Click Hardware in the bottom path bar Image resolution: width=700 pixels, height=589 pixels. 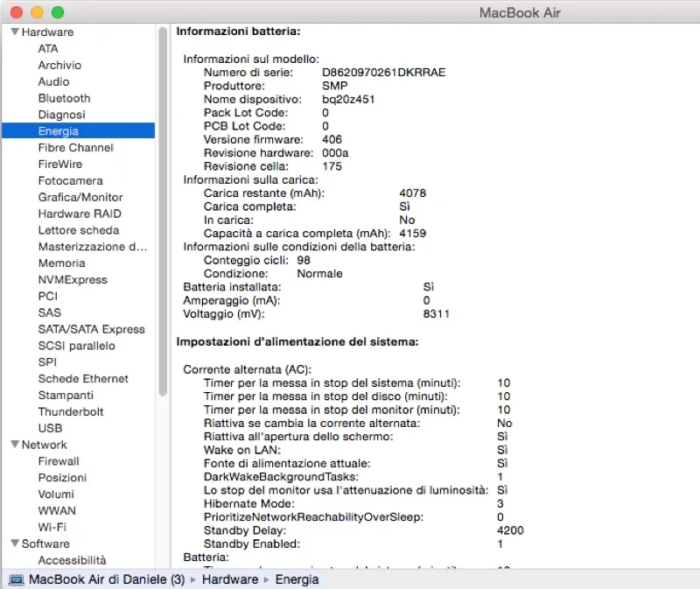pos(230,579)
